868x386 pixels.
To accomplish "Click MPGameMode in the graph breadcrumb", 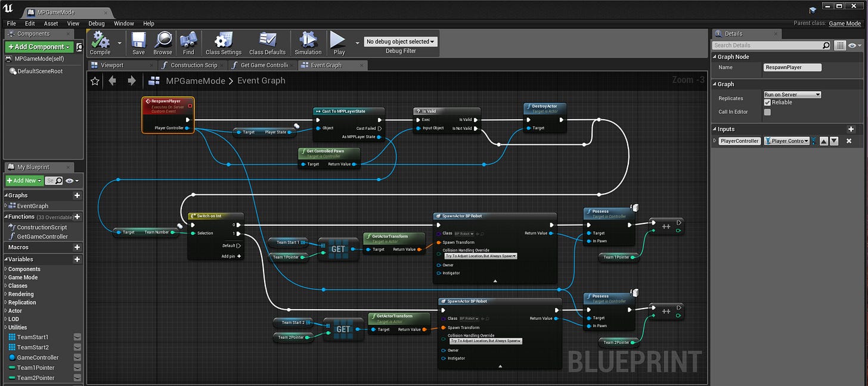I will [196, 81].
